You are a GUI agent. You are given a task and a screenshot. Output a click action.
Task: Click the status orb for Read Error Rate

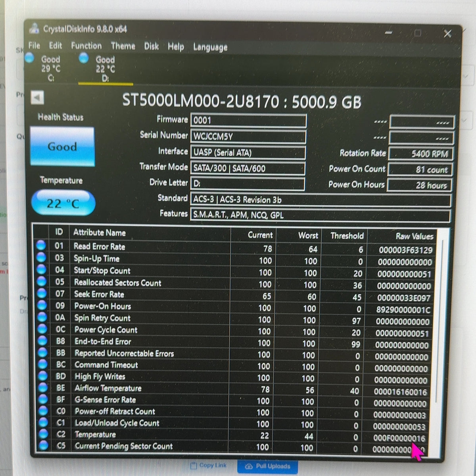coord(41,245)
